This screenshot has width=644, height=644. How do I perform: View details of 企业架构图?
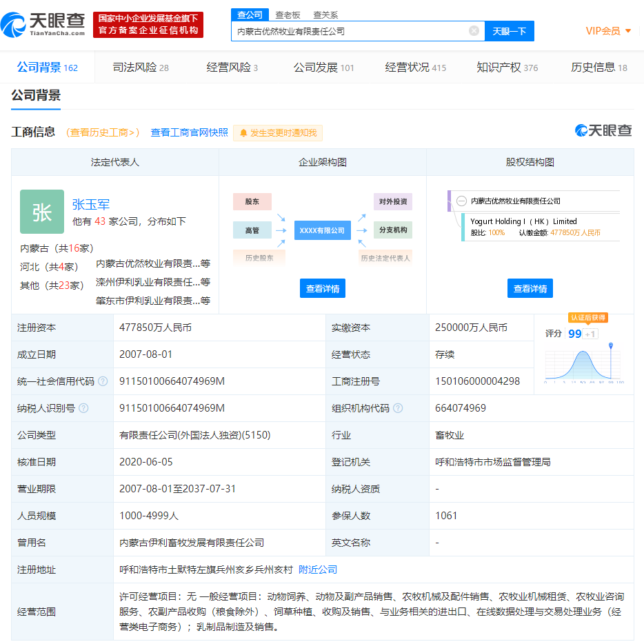323,288
